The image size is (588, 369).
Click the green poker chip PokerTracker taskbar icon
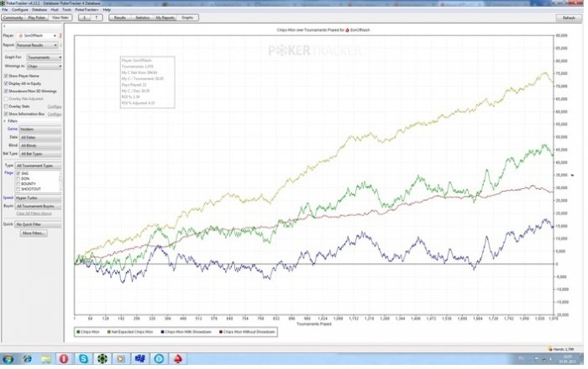(x=102, y=359)
